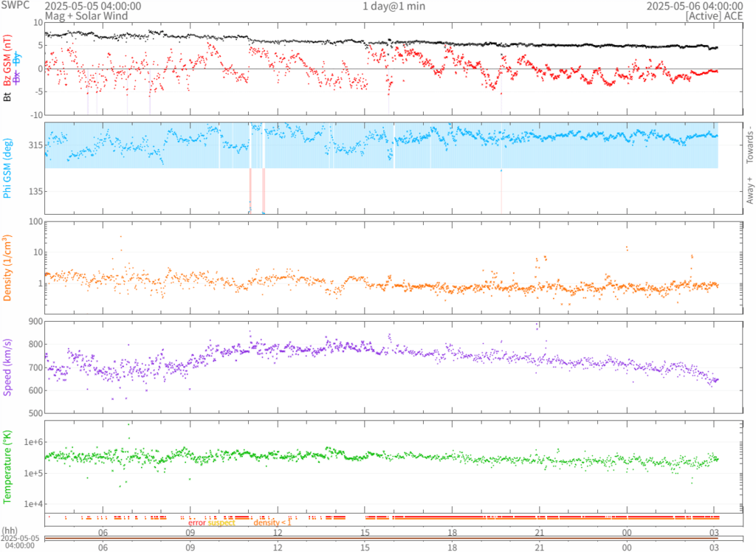Click the yellow suspect legend label
The width and height of the screenshot is (756, 552).
[x=221, y=522]
